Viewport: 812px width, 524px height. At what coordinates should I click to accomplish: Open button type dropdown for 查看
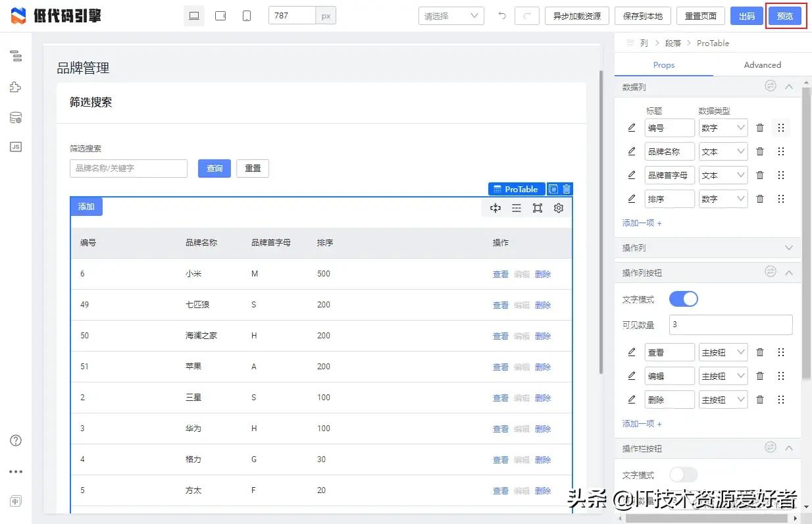pyautogui.click(x=723, y=352)
